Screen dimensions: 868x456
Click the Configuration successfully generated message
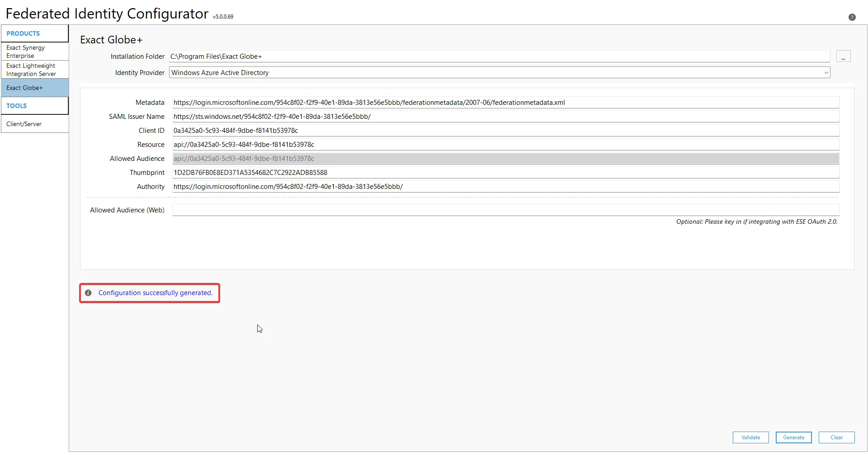coord(155,293)
